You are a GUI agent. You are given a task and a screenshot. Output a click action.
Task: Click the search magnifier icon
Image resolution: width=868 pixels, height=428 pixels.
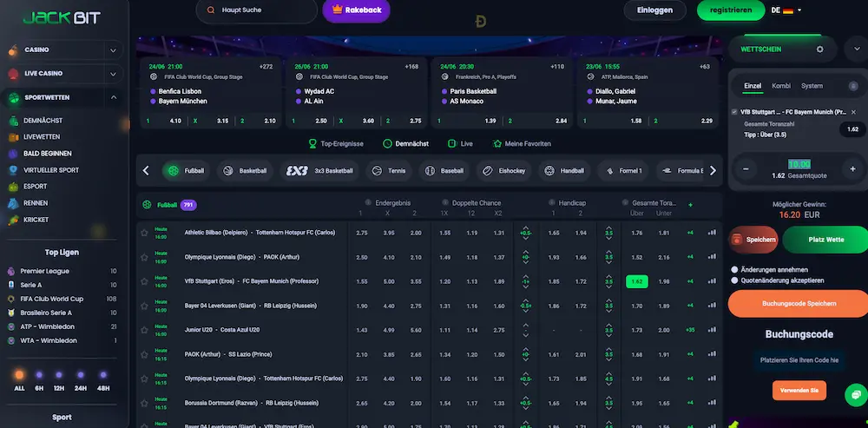(x=210, y=10)
